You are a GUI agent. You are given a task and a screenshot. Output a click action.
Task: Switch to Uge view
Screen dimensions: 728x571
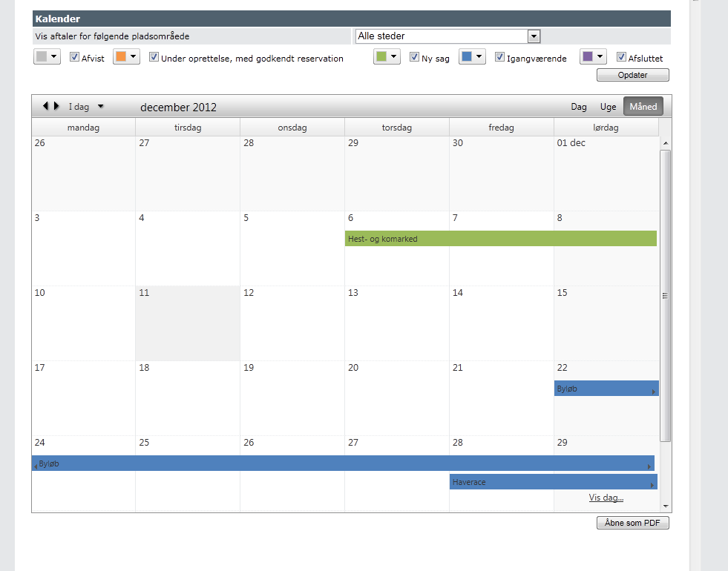(x=608, y=107)
